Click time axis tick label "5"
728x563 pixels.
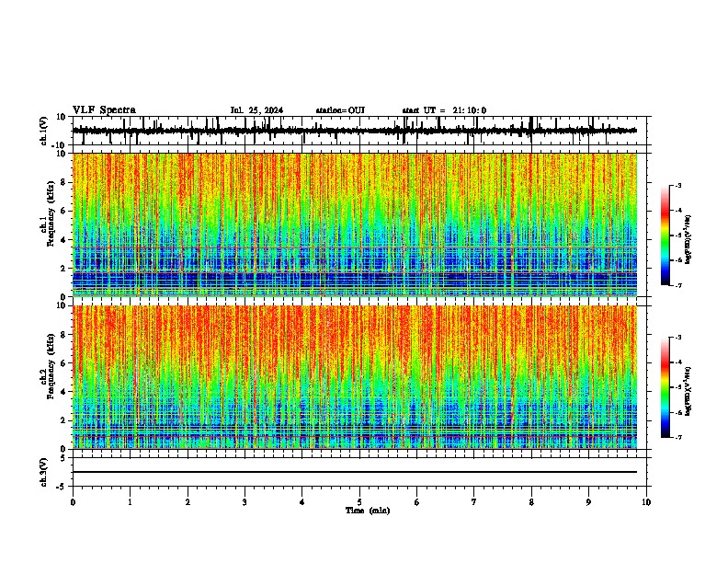tap(359, 502)
